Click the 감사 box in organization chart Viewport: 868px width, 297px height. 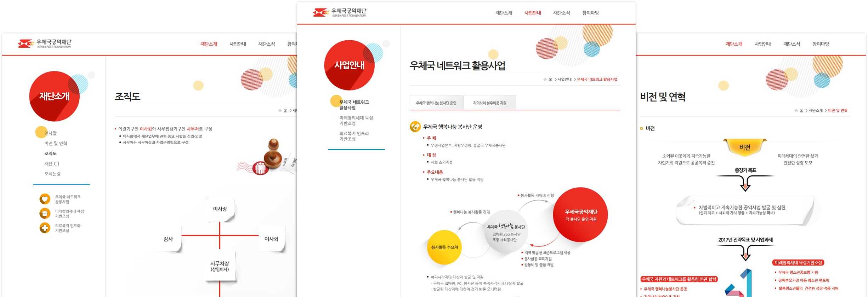click(x=168, y=239)
